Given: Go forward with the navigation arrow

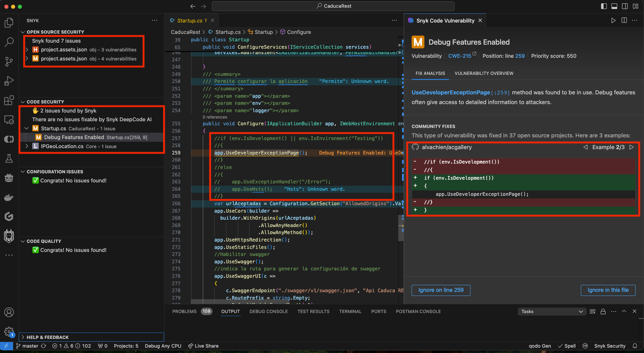Looking at the screenshot, I should (x=203, y=6).
